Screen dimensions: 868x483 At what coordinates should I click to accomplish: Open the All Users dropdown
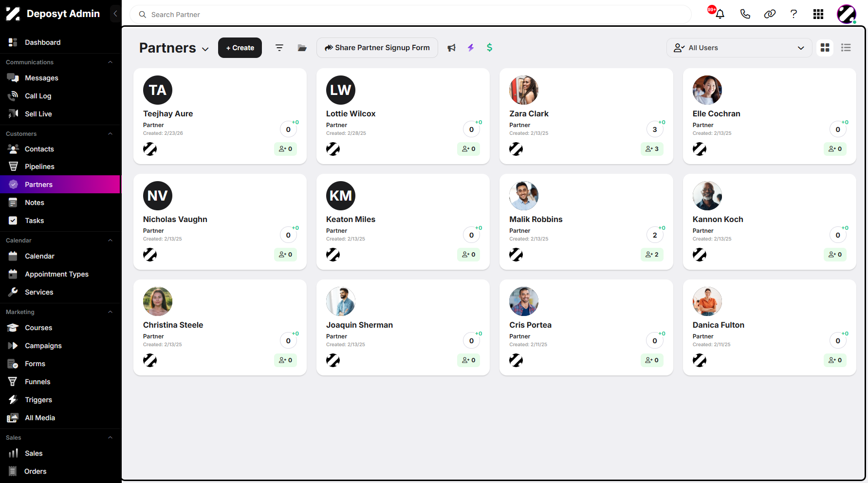[x=739, y=48]
